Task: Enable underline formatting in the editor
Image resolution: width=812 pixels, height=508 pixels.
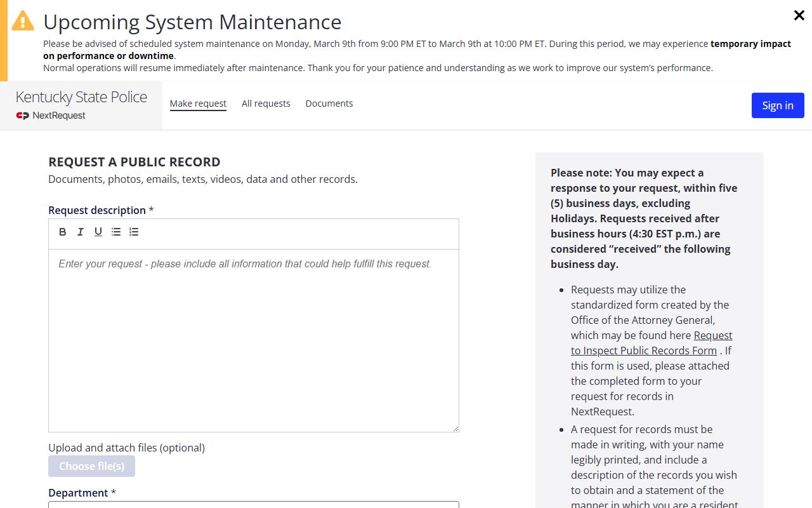Action: [98, 232]
